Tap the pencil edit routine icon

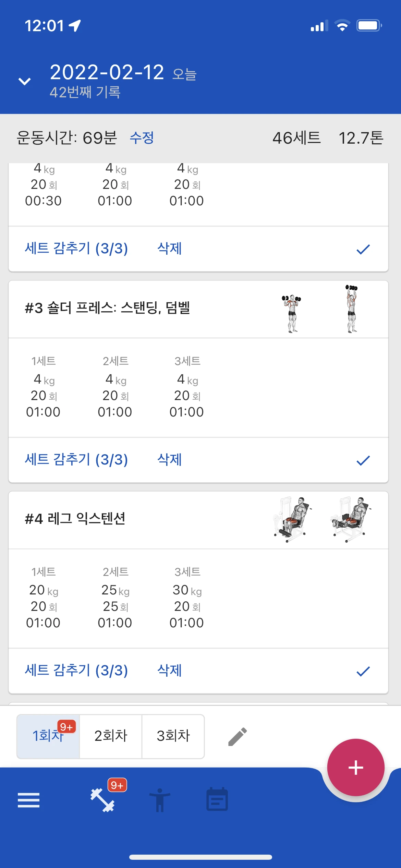coord(238,737)
